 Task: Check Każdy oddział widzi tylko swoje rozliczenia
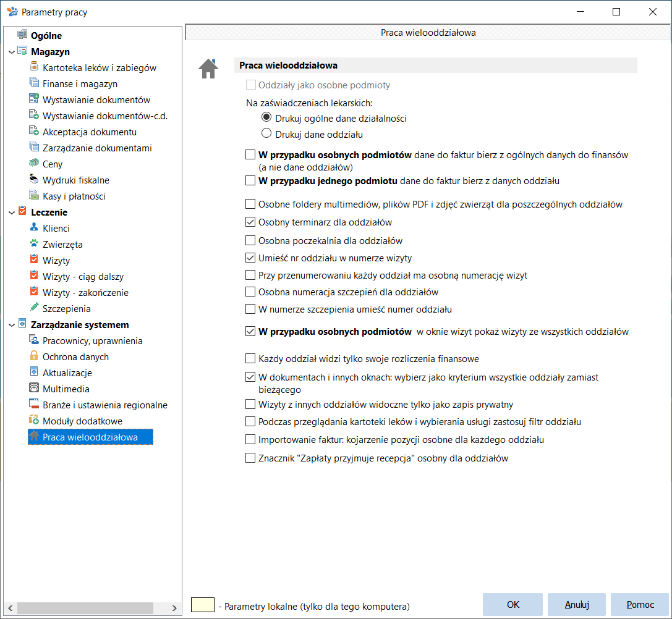tap(250, 358)
